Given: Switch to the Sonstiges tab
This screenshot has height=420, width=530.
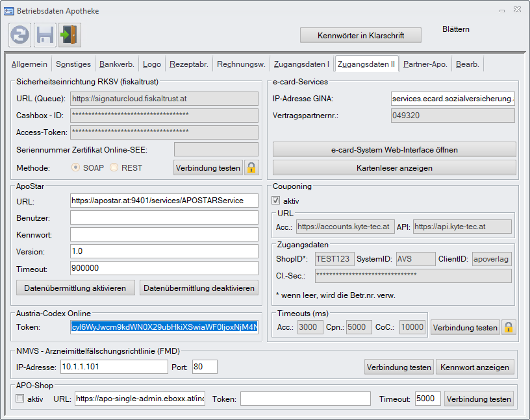Looking at the screenshot, I should pos(73,64).
